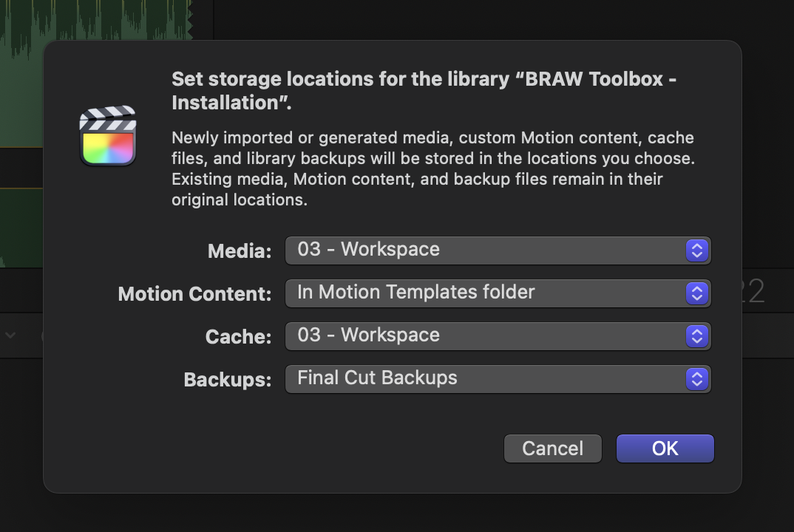
Task: Click the blue arrows on Media popup
Action: tap(696, 250)
